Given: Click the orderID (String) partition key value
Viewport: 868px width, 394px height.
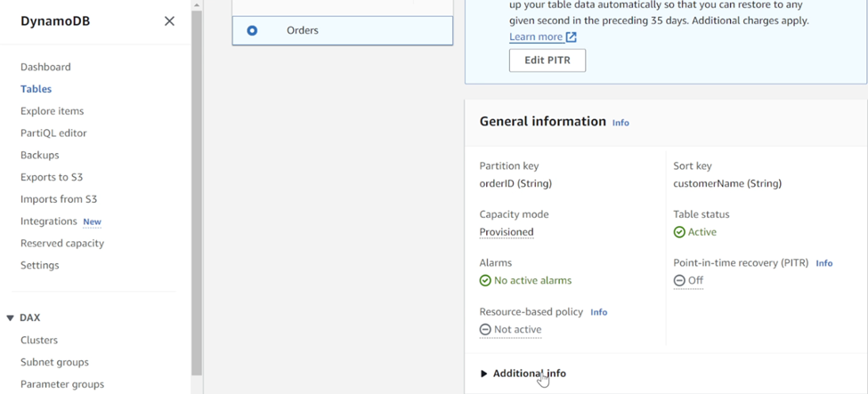Looking at the screenshot, I should tap(515, 184).
